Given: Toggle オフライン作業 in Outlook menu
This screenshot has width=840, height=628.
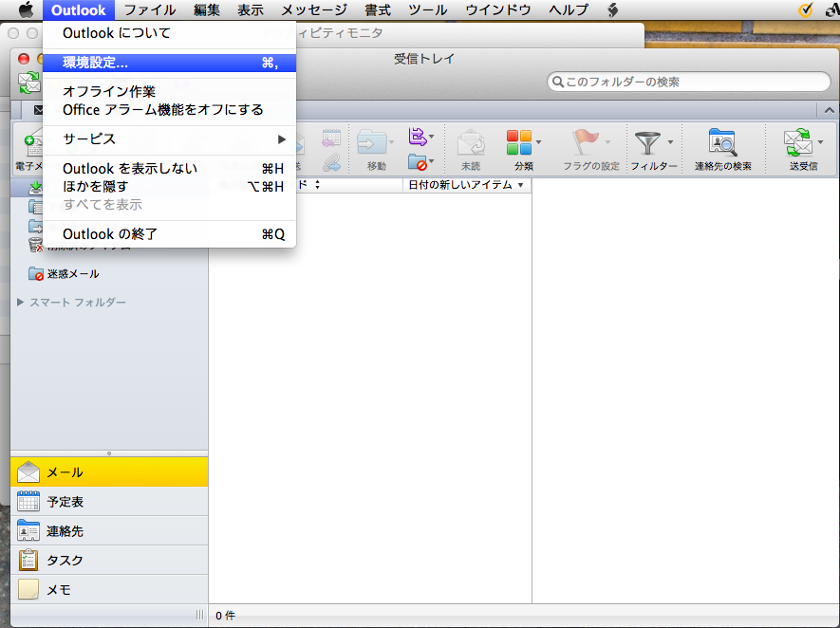Looking at the screenshot, I should tap(108, 92).
